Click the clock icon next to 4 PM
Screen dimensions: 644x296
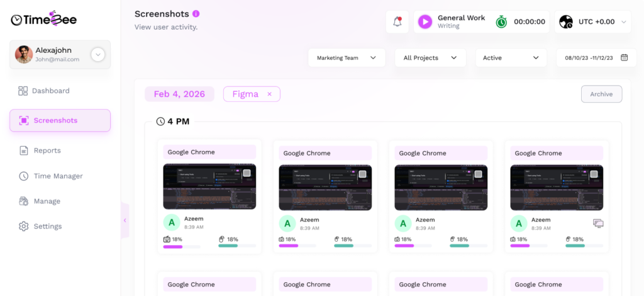(x=160, y=122)
